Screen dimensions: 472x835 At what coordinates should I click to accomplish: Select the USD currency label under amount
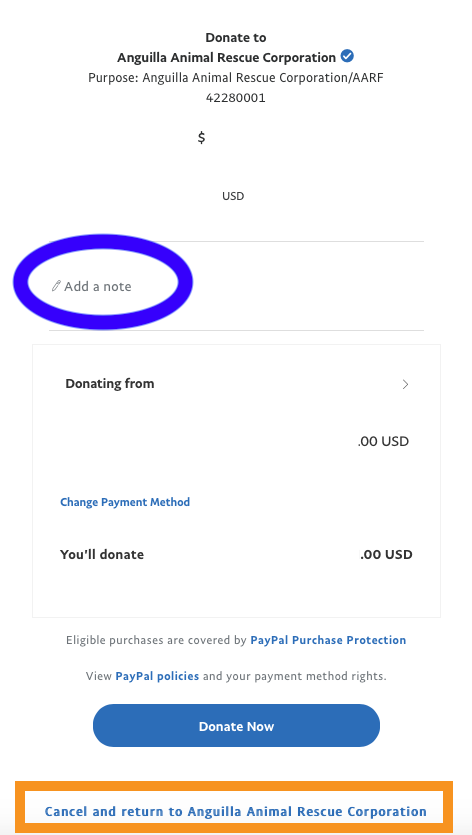(233, 196)
